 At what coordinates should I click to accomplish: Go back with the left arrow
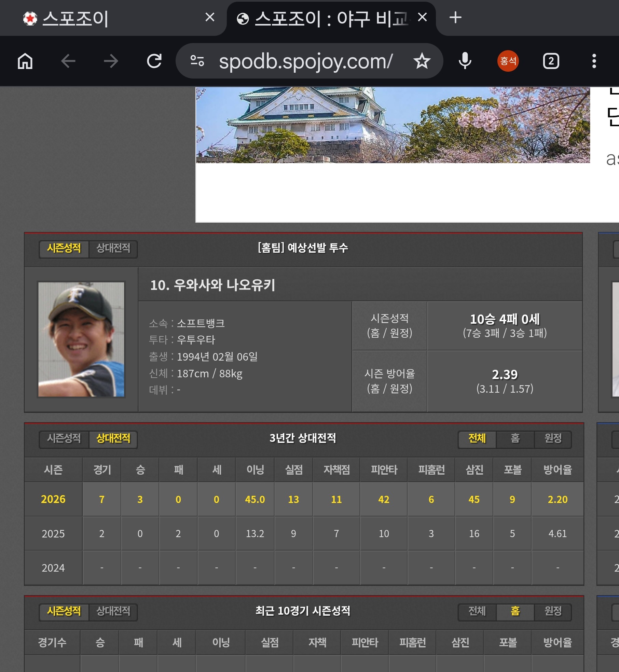pos(68,61)
